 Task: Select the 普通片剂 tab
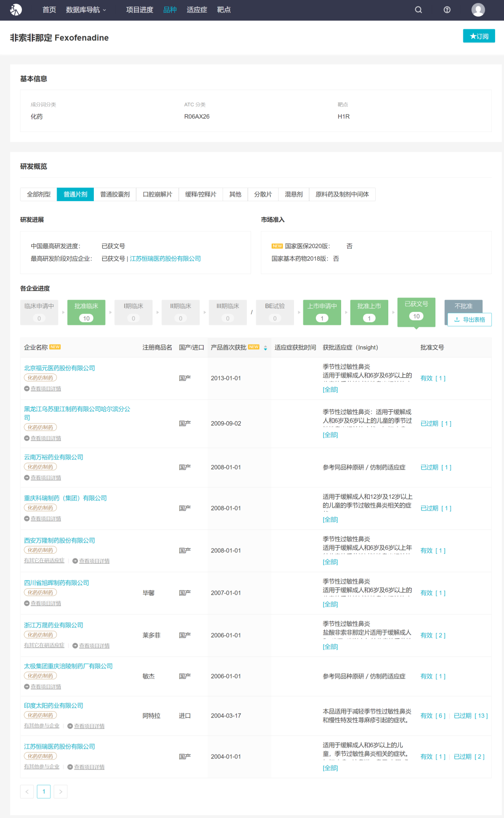click(76, 194)
